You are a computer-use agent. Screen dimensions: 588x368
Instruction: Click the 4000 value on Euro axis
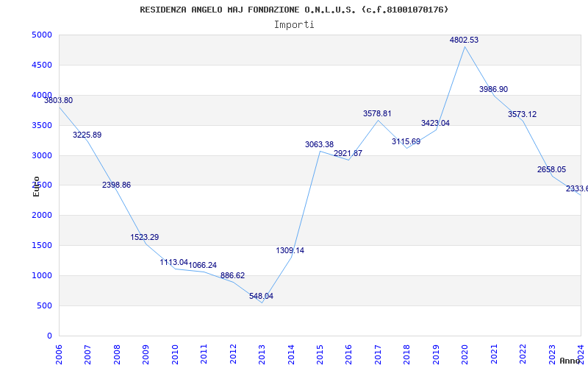point(42,96)
